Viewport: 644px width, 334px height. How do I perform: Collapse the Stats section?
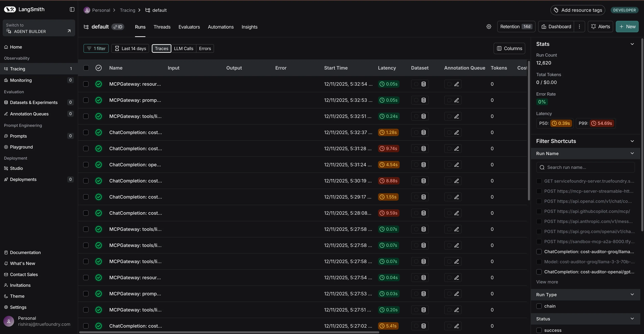pyautogui.click(x=632, y=44)
